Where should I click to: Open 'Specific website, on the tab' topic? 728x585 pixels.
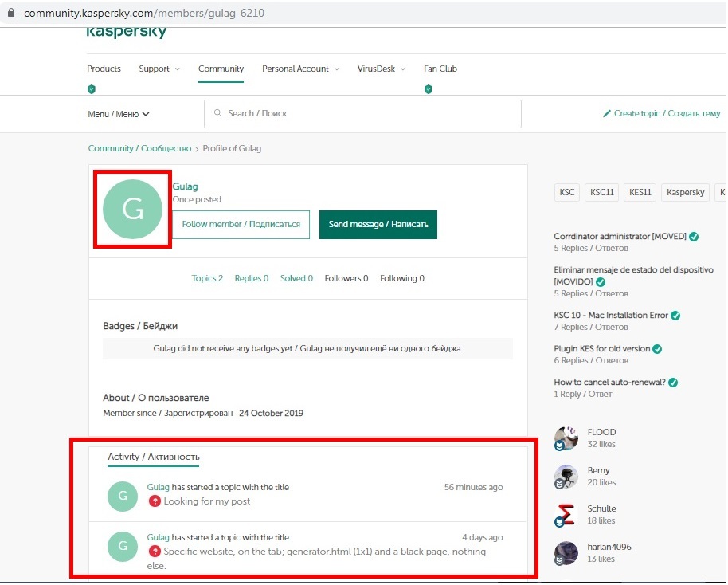pyautogui.click(x=316, y=559)
